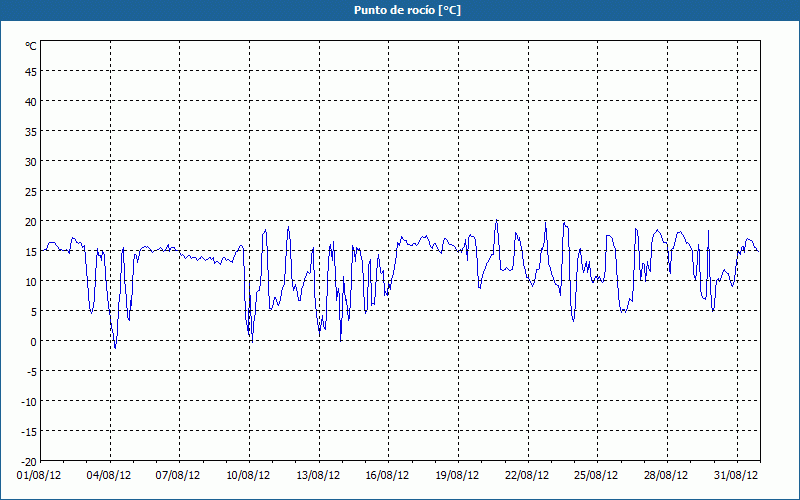Viewport: 800px width, 500px height.
Task: Click the 20 y-axis label
Action: pos(31,222)
